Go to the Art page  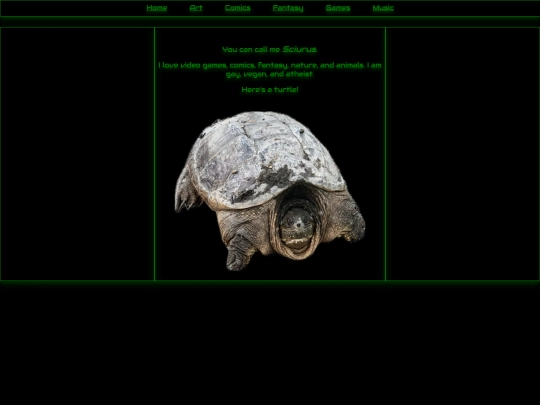pos(196,8)
